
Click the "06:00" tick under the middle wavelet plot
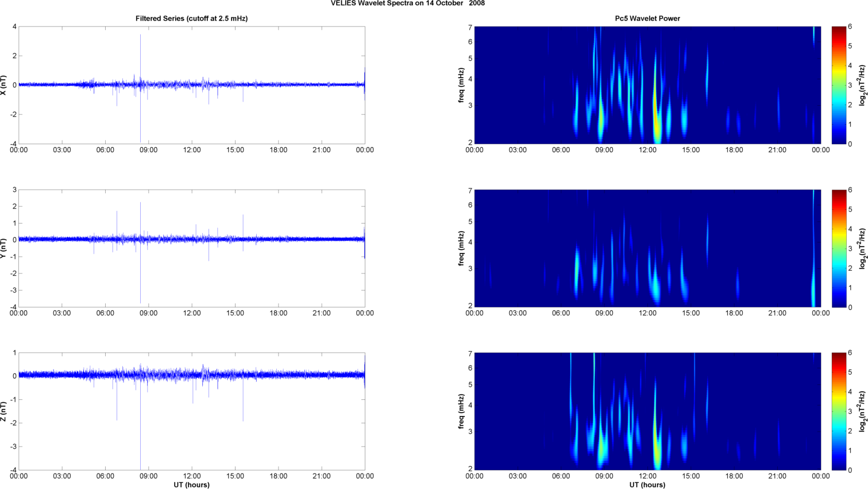point(561,313)
